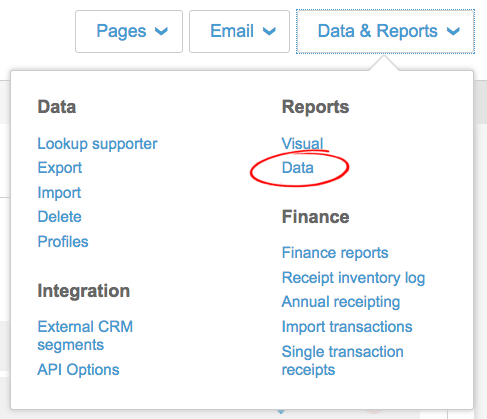Click the chevron icon in Data & Reports
The image size is (487, 419).
(453, 32)
